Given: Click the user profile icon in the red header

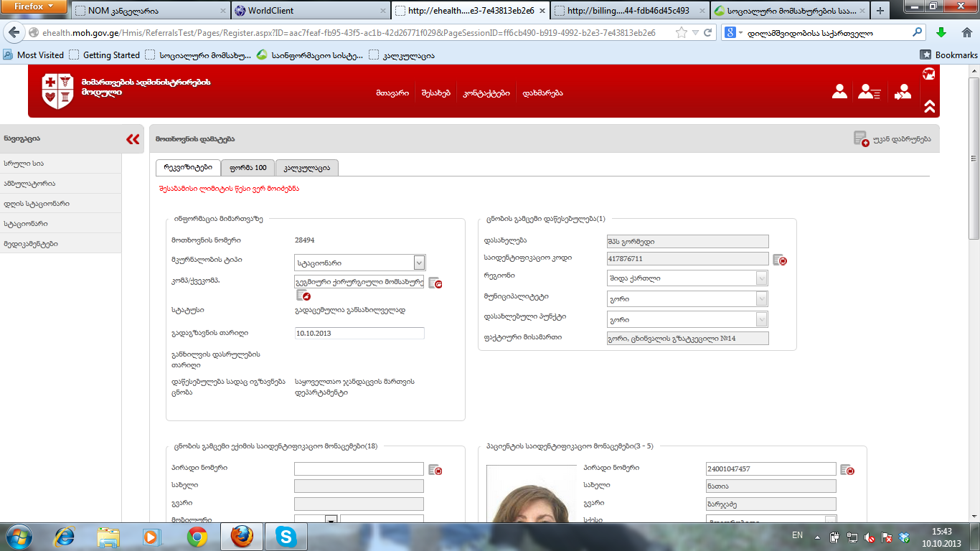Looking at the screenshot, I should 839,92.
